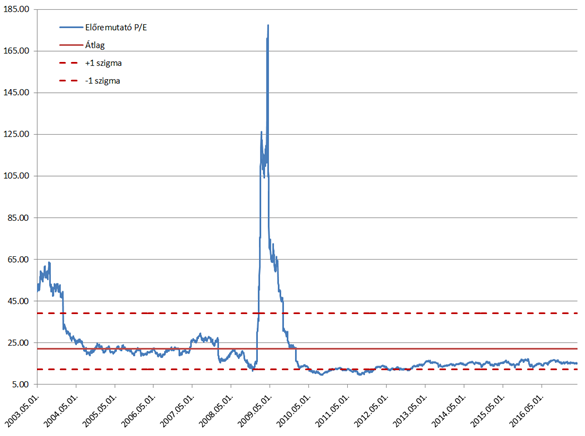Click the 5.00 y-axis label

pos(20,385)
